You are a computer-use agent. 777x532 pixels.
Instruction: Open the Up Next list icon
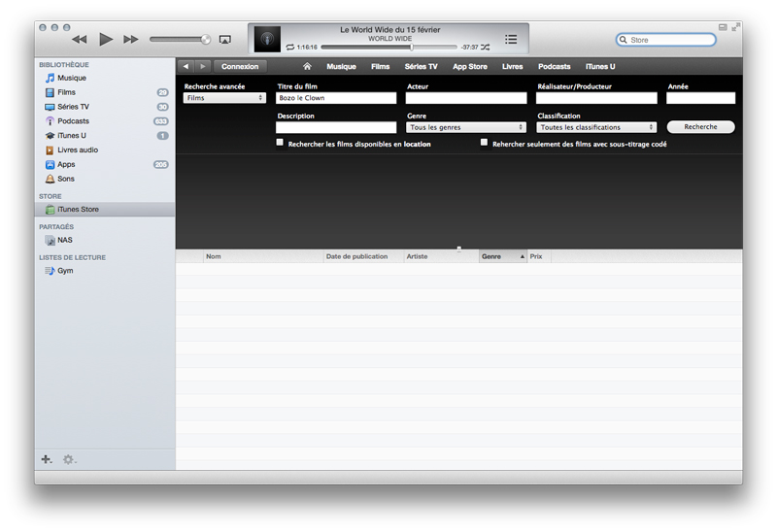(x=511, y=39)
